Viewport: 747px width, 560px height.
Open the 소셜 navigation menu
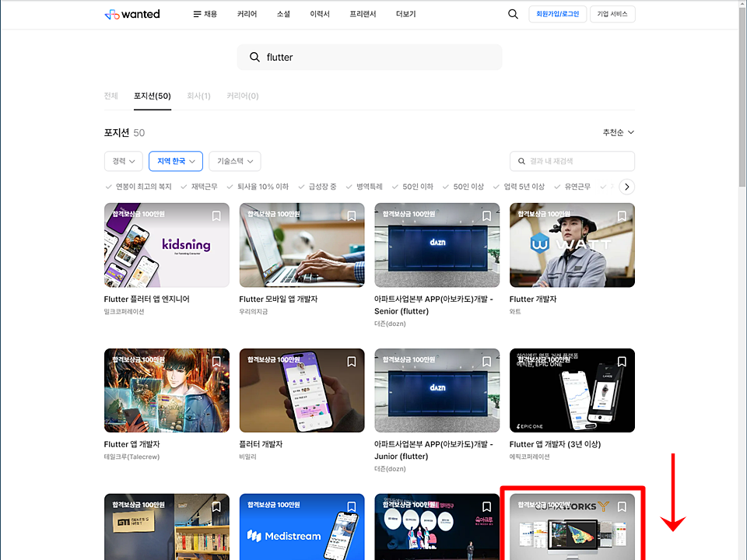pos(283,14)
